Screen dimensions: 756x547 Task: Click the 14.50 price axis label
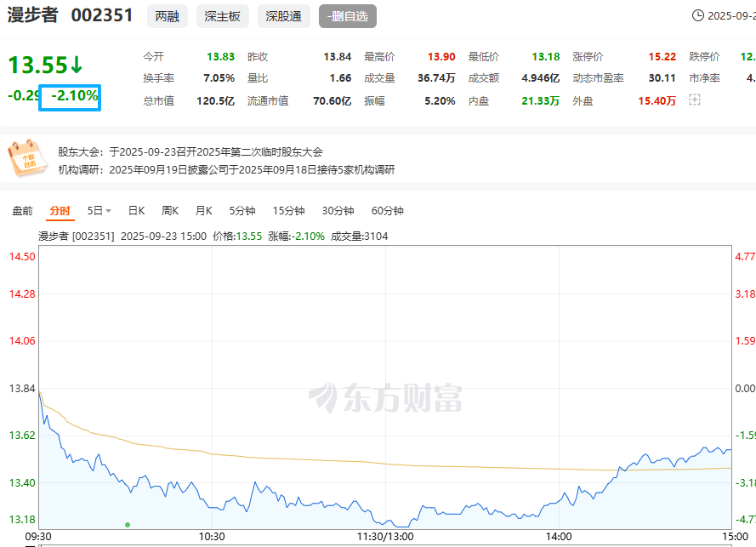(x=22, y=257)
